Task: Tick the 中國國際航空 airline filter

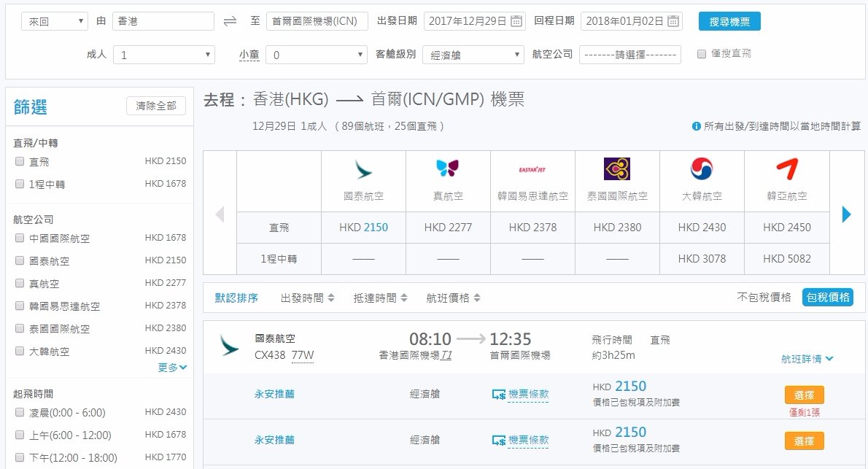Action: [x=20, y=238]
